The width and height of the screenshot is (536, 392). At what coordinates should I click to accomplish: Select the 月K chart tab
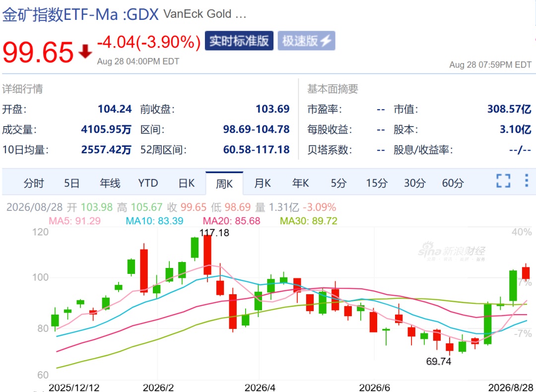263,183
